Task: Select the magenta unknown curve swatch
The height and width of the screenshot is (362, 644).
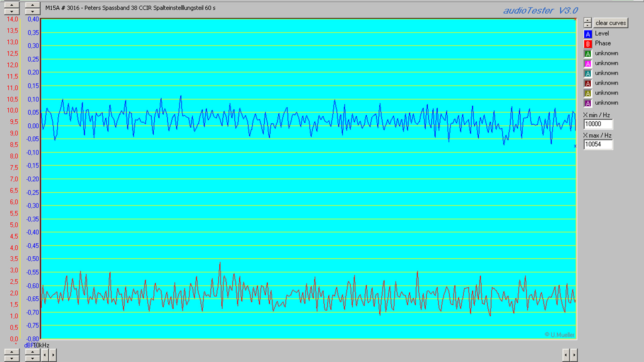Action: [588, 64]
